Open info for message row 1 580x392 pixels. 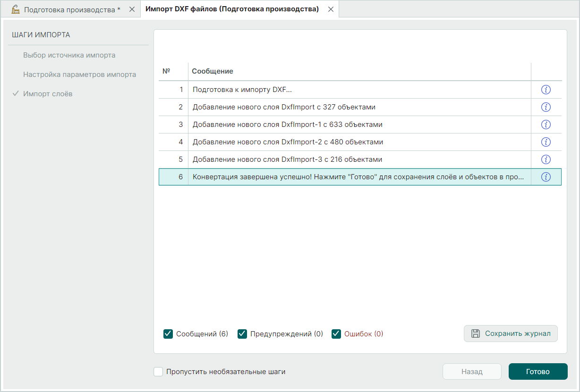546,90
